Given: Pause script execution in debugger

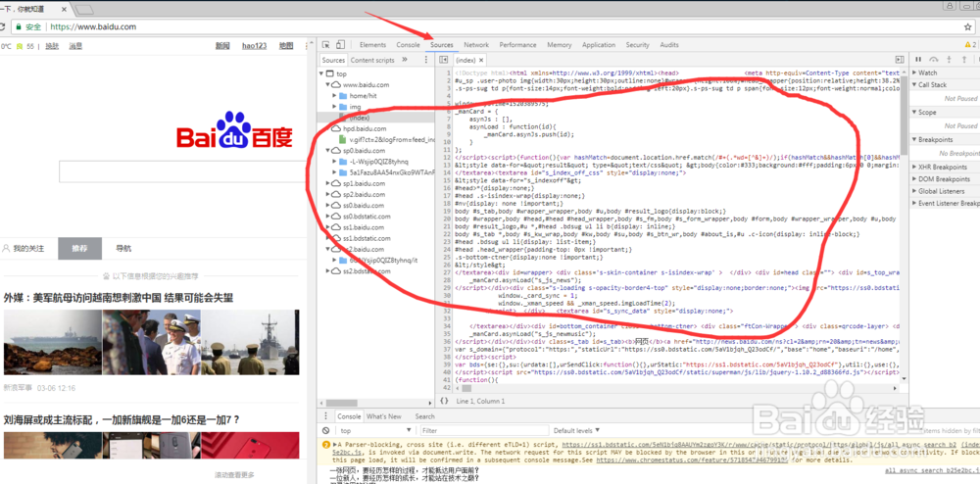Looking at the screenshot, I should (918, 60).
